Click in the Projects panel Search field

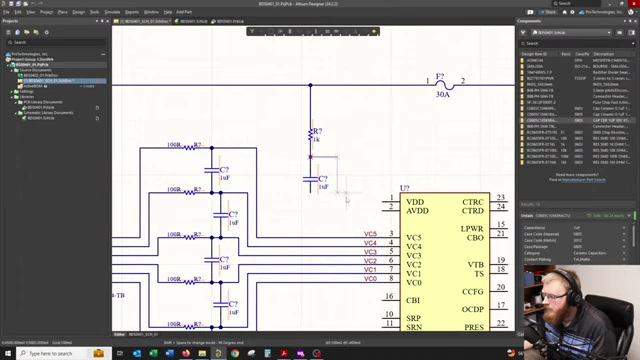click(x=56, y=42)
